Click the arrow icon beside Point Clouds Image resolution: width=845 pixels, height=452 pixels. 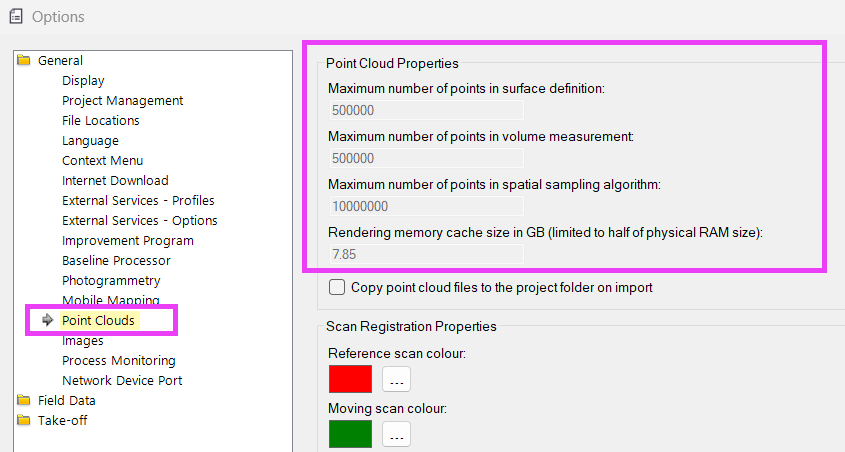[47, 321]
